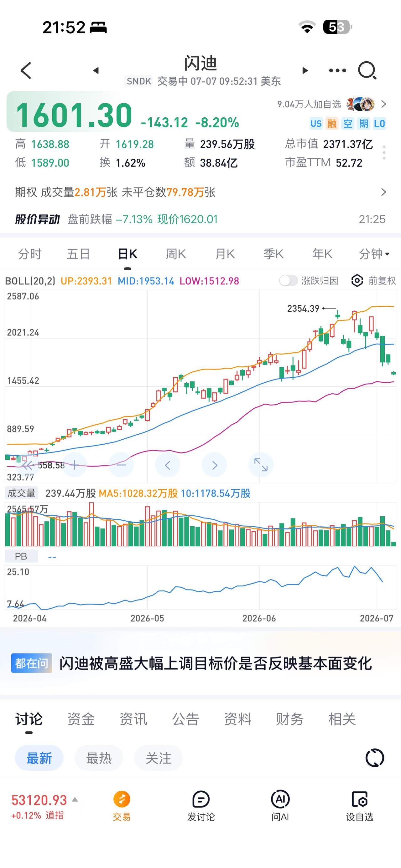
Task: Open the 资料 tab
Action: [238, 719]
